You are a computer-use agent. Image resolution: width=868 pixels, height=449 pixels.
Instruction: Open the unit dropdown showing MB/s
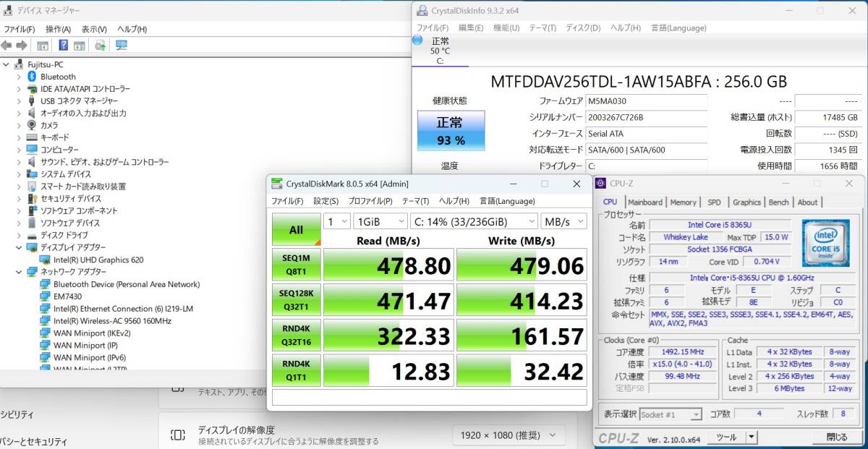(563, 221)
